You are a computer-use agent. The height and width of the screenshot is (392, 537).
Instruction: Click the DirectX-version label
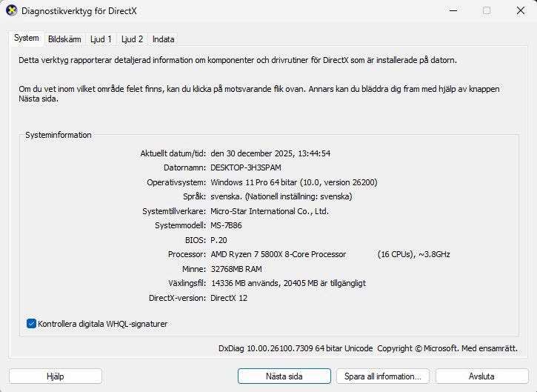178,298
